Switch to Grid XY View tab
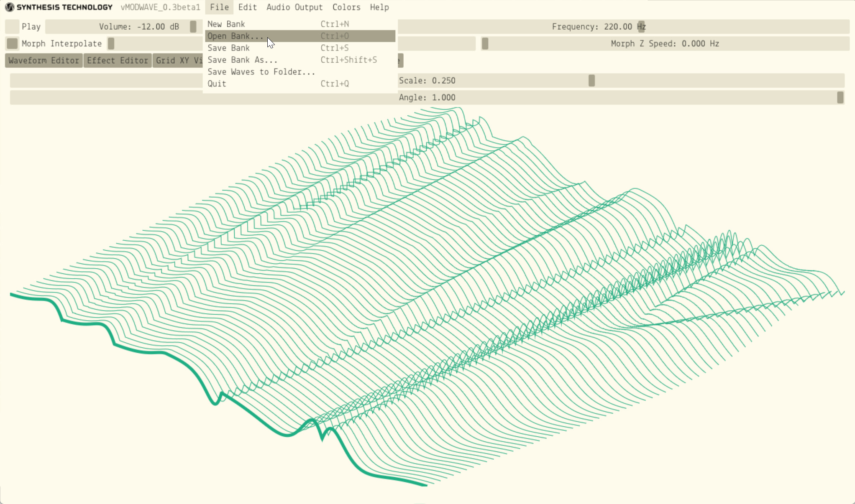 tap(178, 61)
